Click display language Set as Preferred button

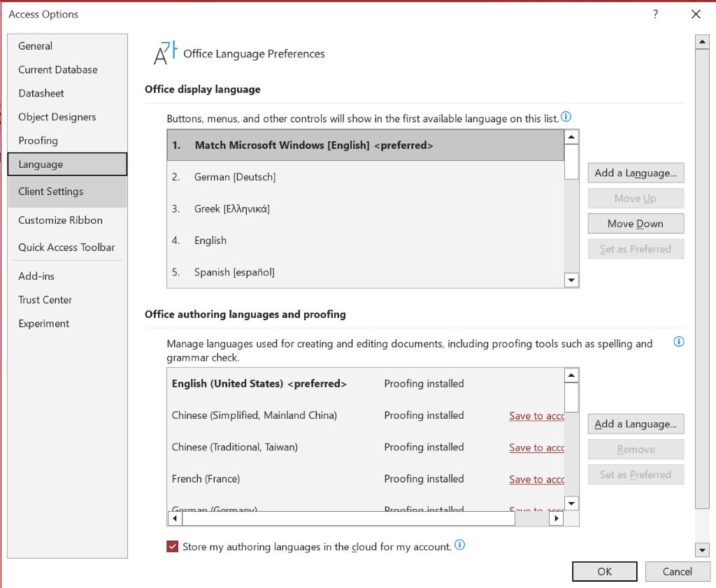(636, 249)
